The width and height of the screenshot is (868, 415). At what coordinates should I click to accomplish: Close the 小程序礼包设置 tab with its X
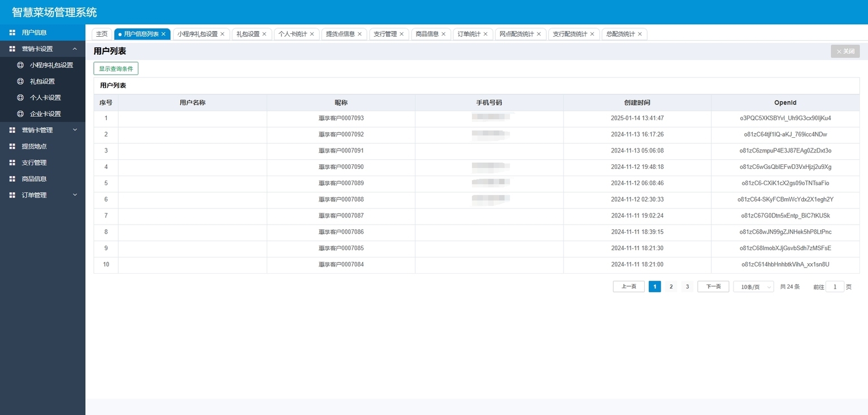222,34
